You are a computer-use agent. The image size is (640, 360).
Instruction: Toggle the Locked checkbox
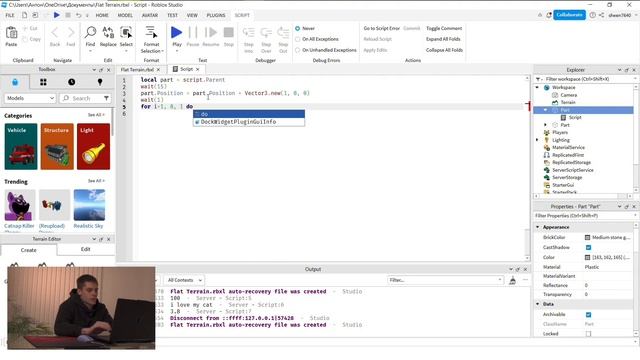588,334
